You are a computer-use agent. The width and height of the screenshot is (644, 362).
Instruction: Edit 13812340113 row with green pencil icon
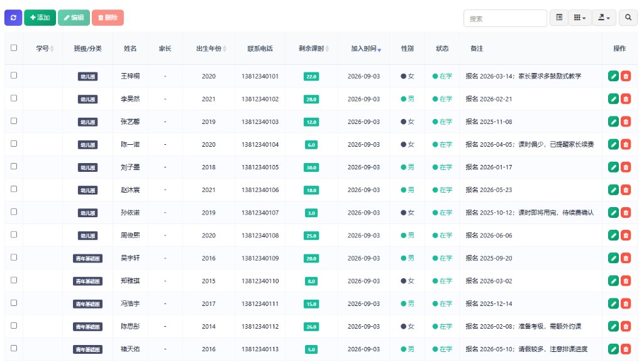(x=613, y=349)
